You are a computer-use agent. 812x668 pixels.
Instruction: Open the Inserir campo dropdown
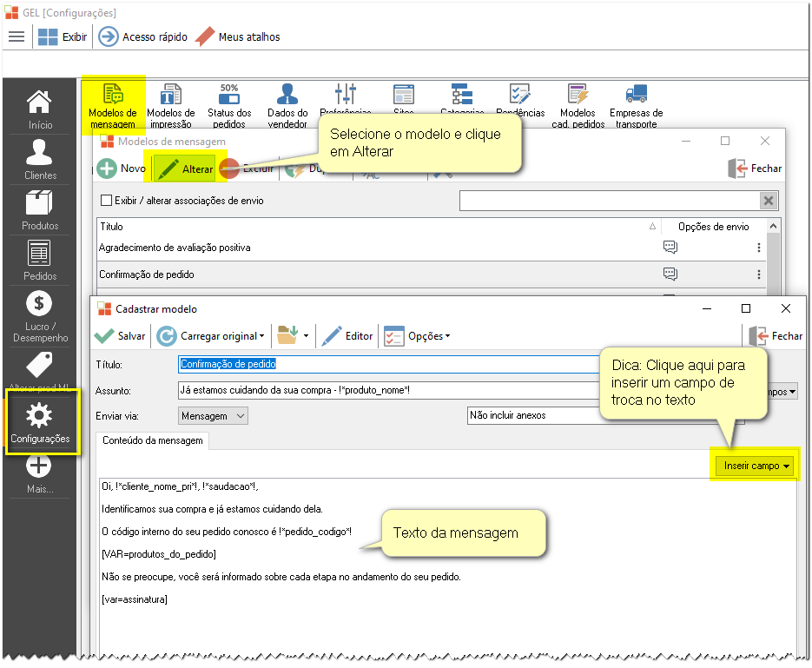[755, 466]
